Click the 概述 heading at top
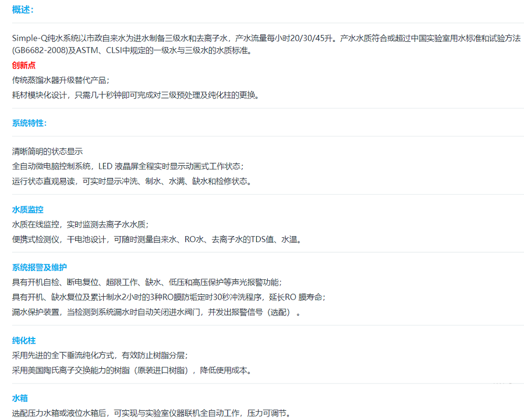 coord(23,9)
